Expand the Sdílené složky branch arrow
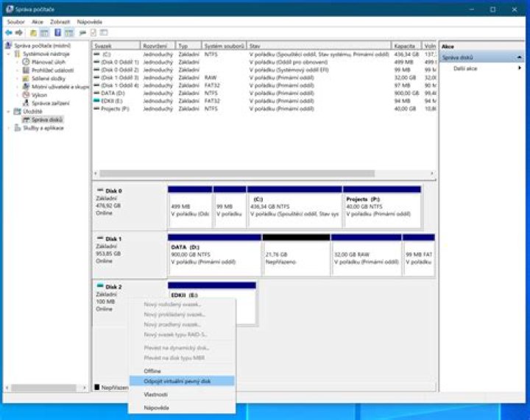This screenshot has height=420, width=530. click(18, 78)
